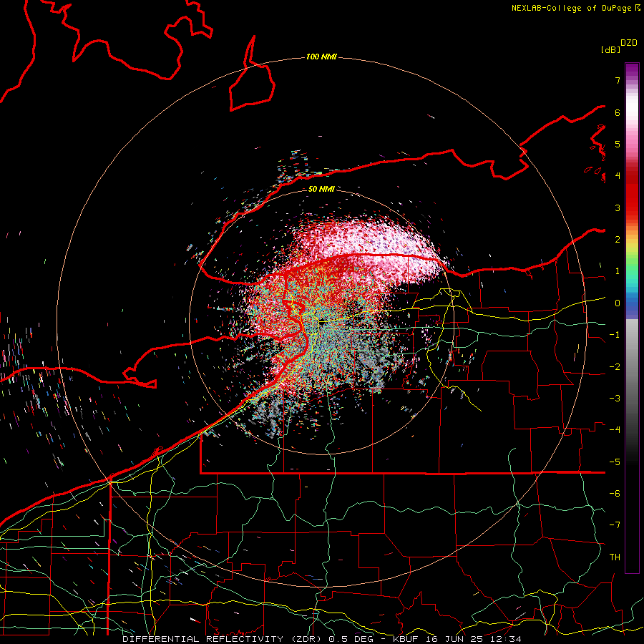Click the [dB] unit label

click(610, 49)
